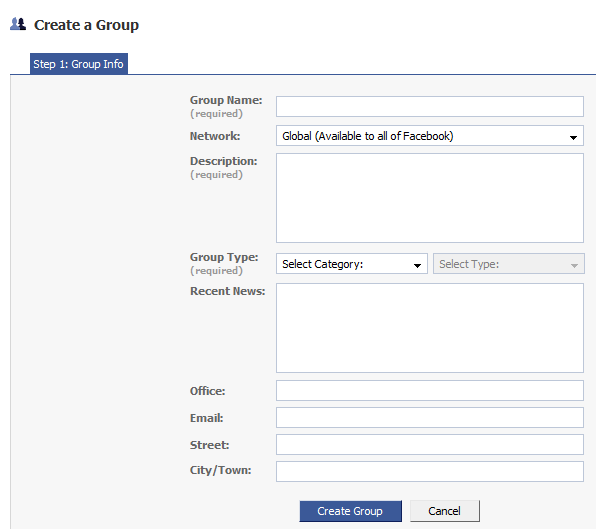Focus the Group Name text field
Screen dimensions: 596x529
430,106
